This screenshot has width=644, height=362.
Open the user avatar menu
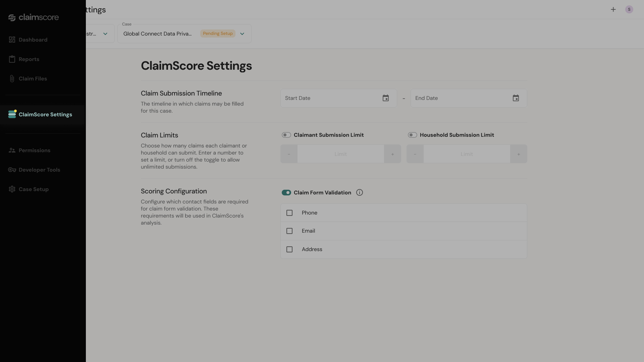click(x=629, y=9)
